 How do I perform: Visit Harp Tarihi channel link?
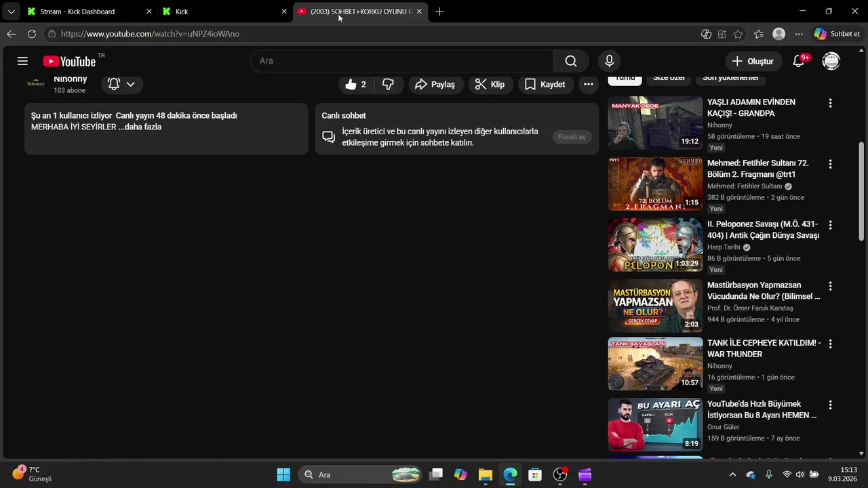[x=724, y=247]
